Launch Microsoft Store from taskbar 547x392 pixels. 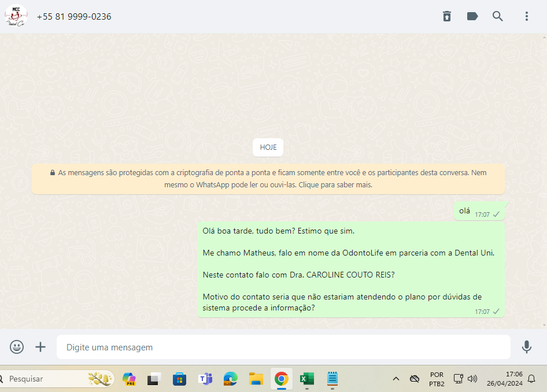click(179, 379)
